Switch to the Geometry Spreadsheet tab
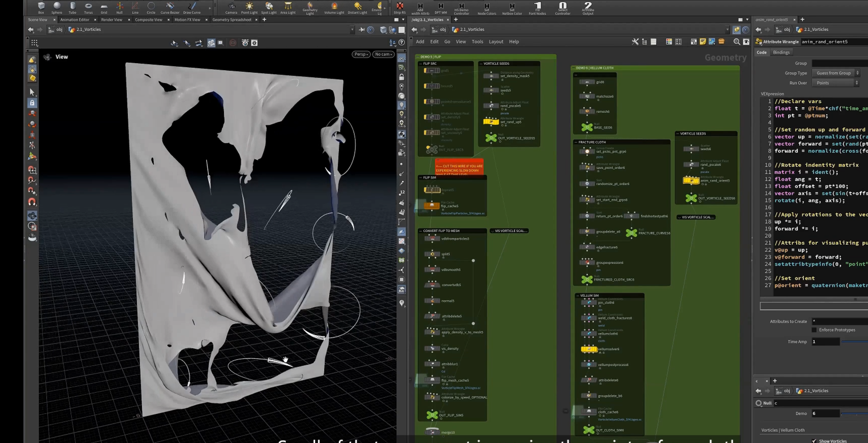The height and width of the screenshot is (443, 868). (232, 20)
